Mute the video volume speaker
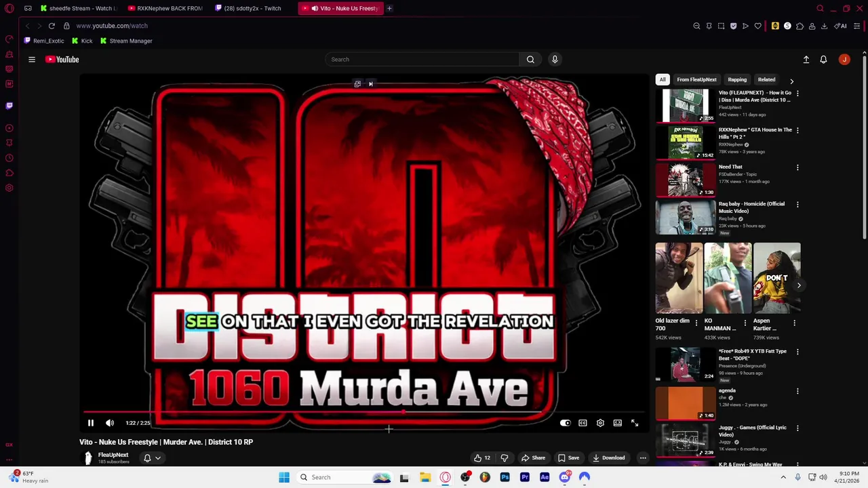The image size is (868, 488). [x=110, y=423]
